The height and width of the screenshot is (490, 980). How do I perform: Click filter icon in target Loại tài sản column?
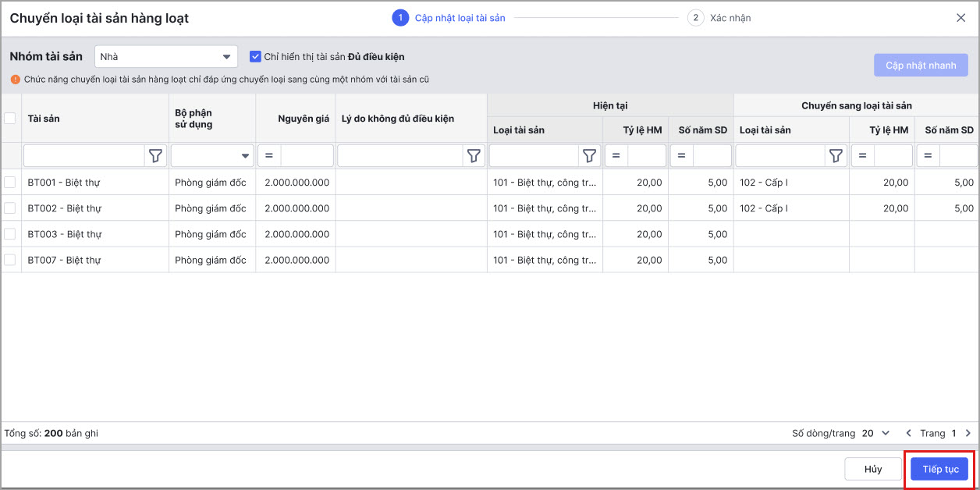(836, 156)
